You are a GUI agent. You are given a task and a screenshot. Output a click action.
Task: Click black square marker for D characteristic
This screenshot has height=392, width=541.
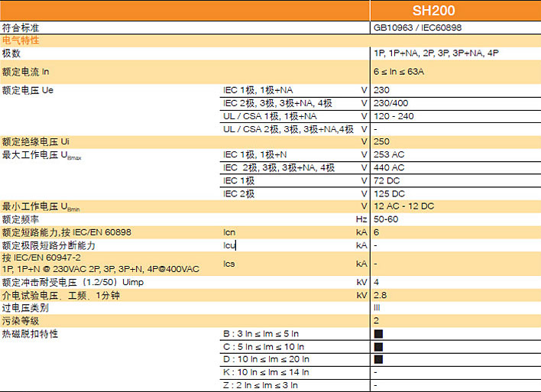[x=378, y=360]
